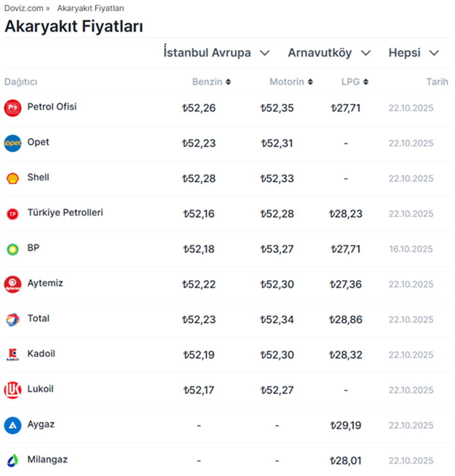
Task: Click the Shell logo icon
Action: coord(13,178)
